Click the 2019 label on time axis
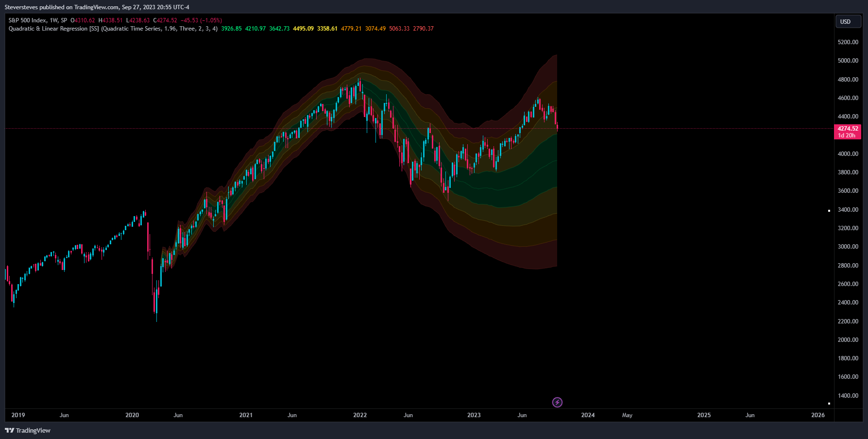This screenshot has height=439, width=868. pos(18,415)
